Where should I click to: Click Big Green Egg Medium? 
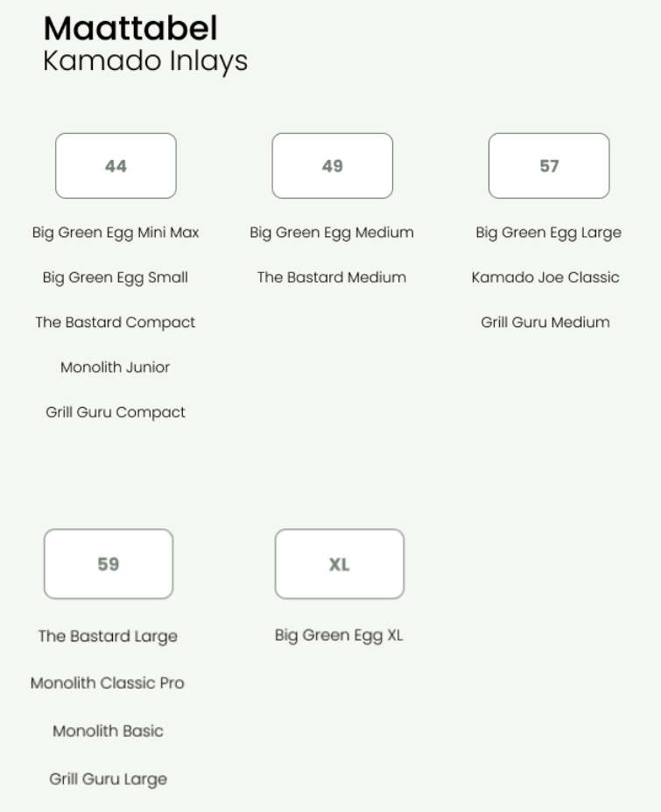click(x=332, y=233)
